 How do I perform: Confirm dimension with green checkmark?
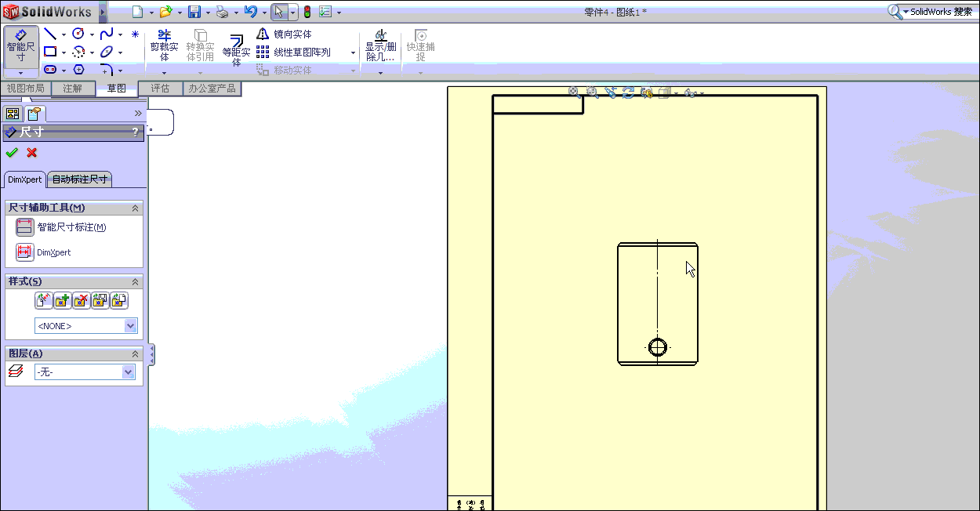coord(12,153)
